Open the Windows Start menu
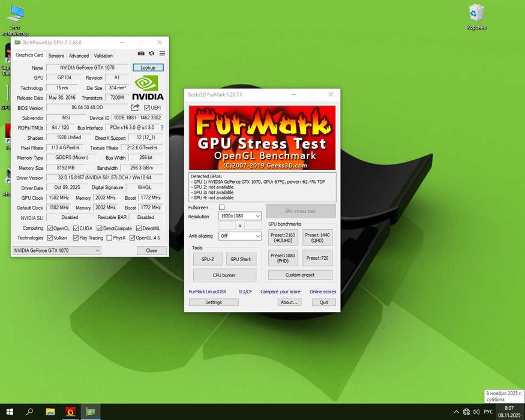The width and height of the screenshot is (525, 420). [x=10, y=412]
